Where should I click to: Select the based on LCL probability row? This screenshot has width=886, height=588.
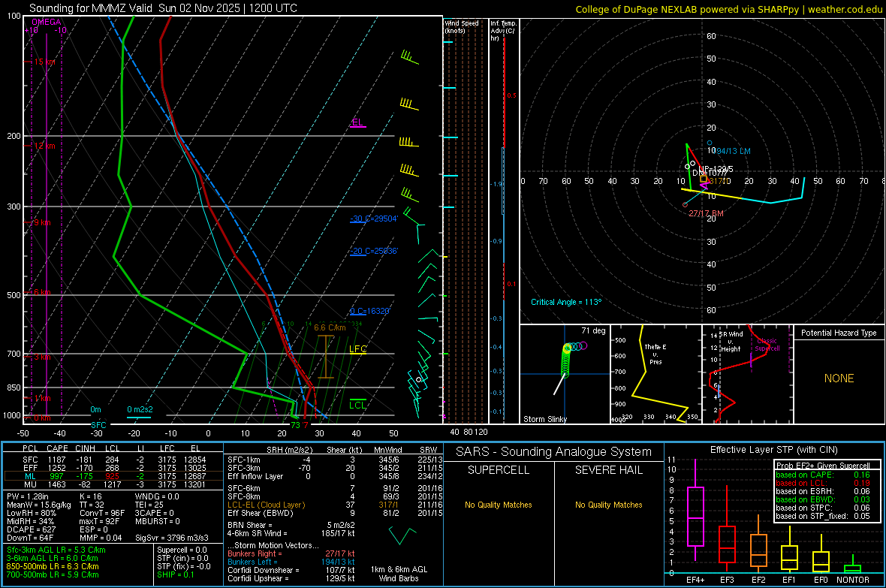[x=823, y=483]
